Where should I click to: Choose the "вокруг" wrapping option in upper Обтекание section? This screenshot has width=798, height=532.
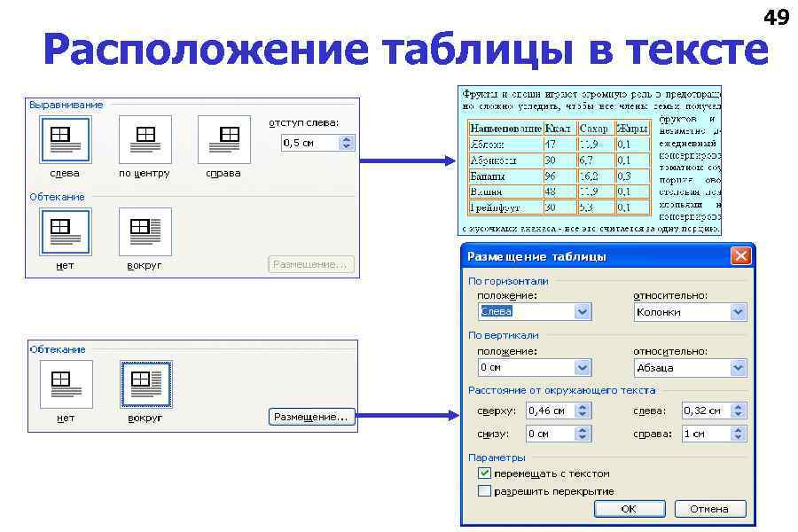point(145,231)
